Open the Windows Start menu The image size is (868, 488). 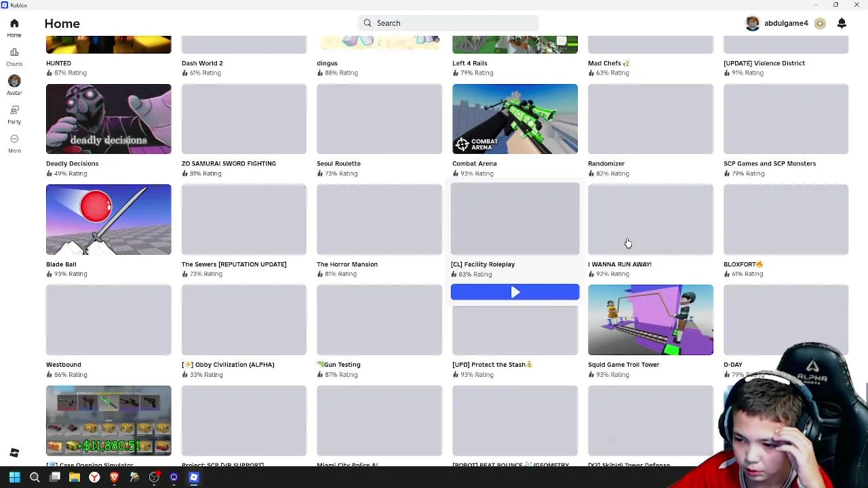coord(14,477)
